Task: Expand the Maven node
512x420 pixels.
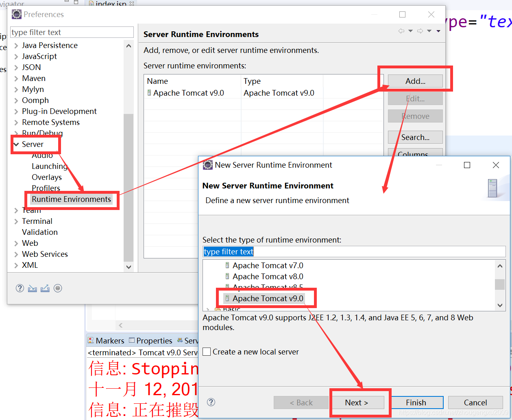Action: 16,78
